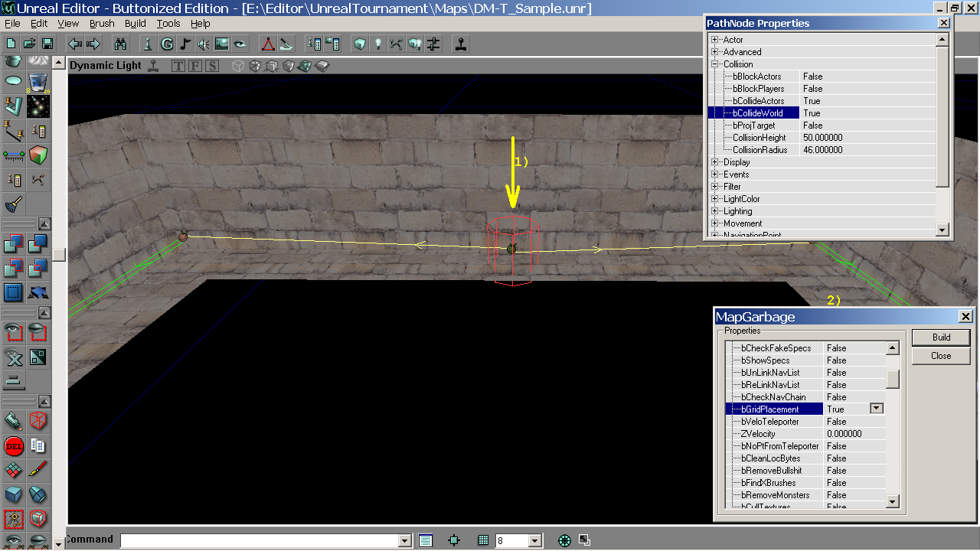
Task: Toggle bBlockActors value False
Action: (867, 77)
